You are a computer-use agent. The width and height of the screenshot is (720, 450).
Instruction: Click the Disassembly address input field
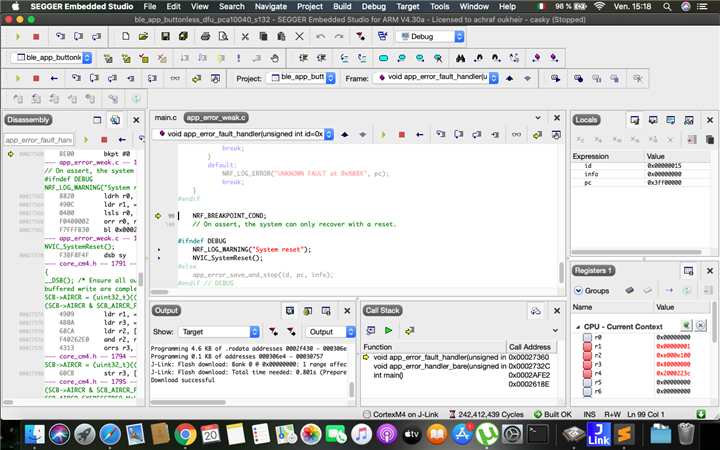[39, 140]
